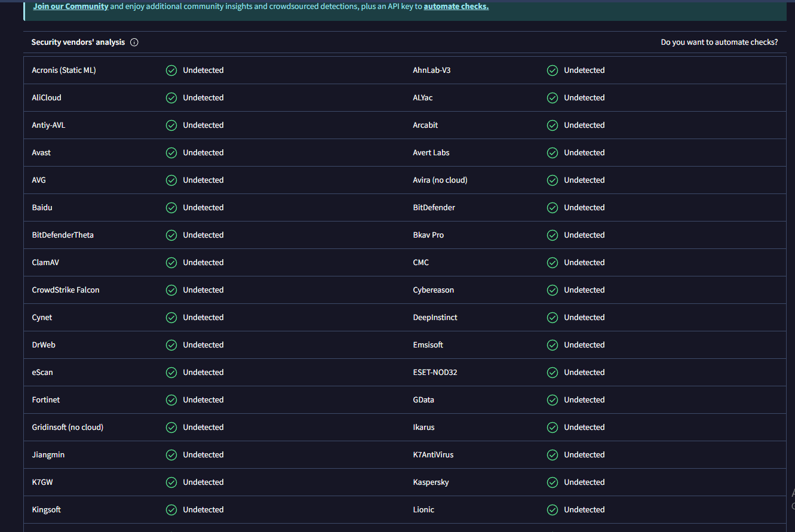Click the green check icon for Lionic

[x=552, y=510]
